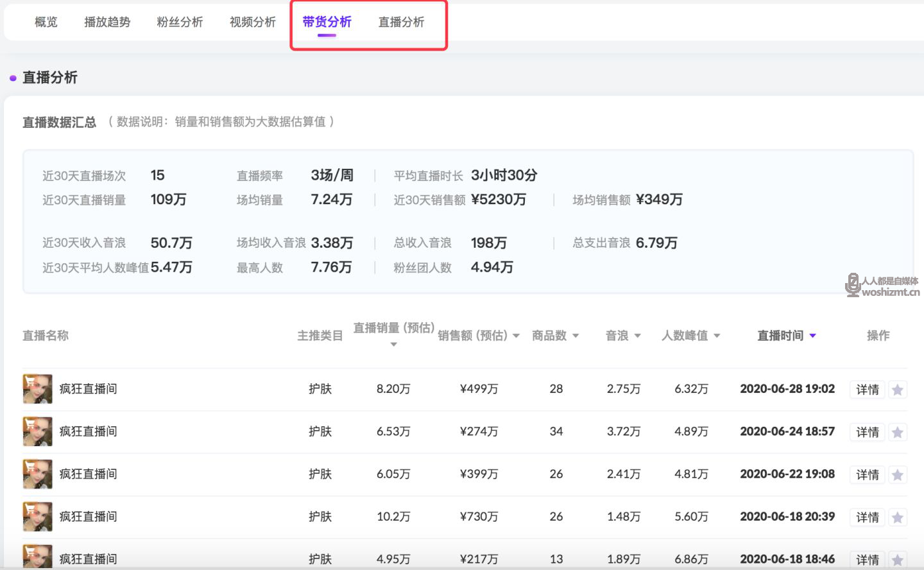924x570 pixels.
Task: Open thumbnail of livestream with ¥399万 sales
Action: click(x=37, y=474)
